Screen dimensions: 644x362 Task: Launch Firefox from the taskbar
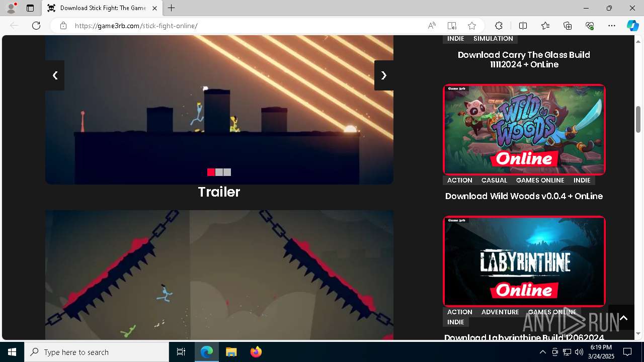coord(256,352)
